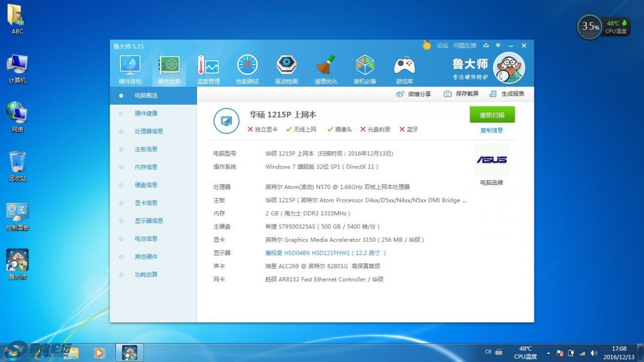Click 保存截屏 to save screenshot
The image size is (644, 362).
(461, 93)
